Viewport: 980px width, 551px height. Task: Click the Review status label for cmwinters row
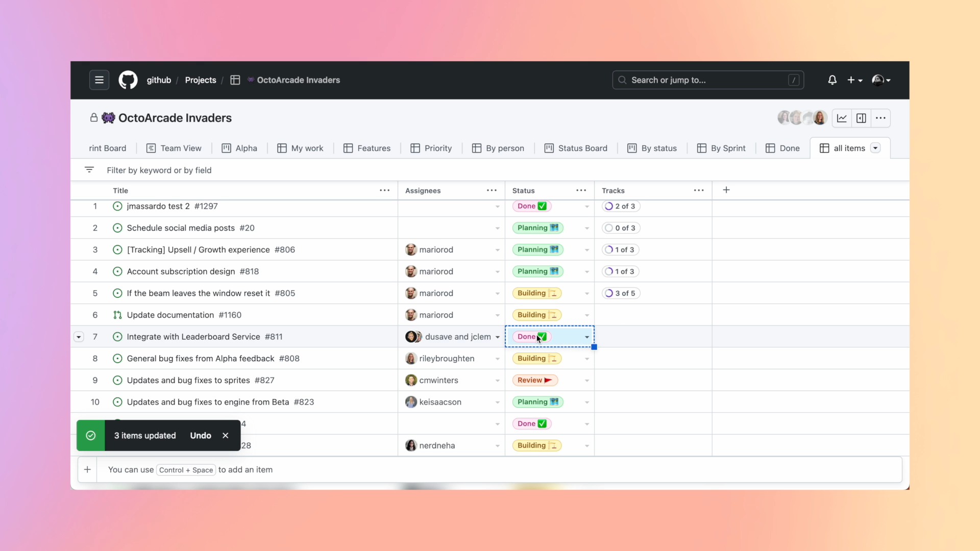click(535, 380)
